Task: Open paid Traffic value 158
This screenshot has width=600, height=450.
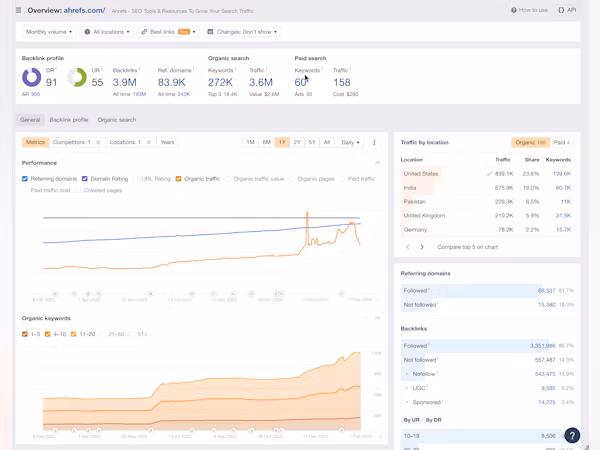Action: click(x=342, y=82)
